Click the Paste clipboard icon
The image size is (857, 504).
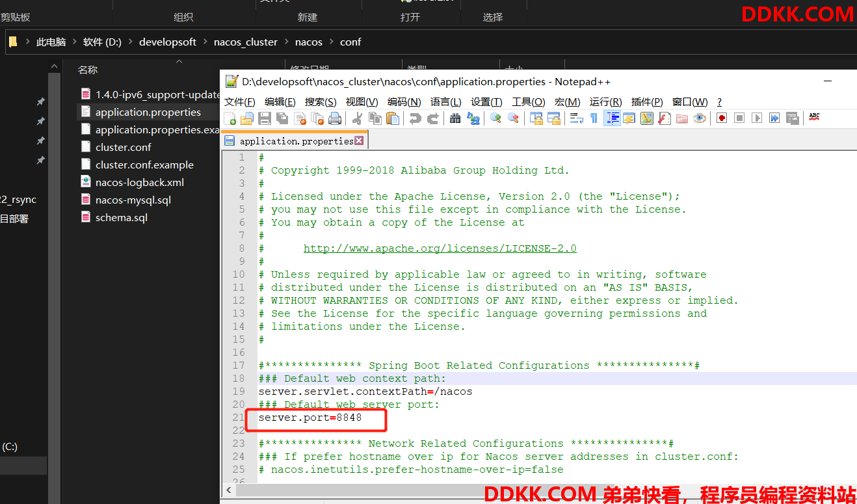(393, 118)
